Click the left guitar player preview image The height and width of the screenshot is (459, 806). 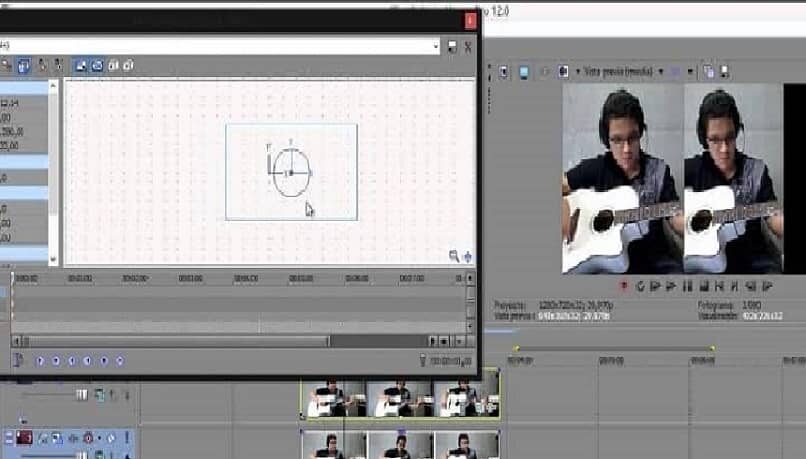(x=623, y=178)
